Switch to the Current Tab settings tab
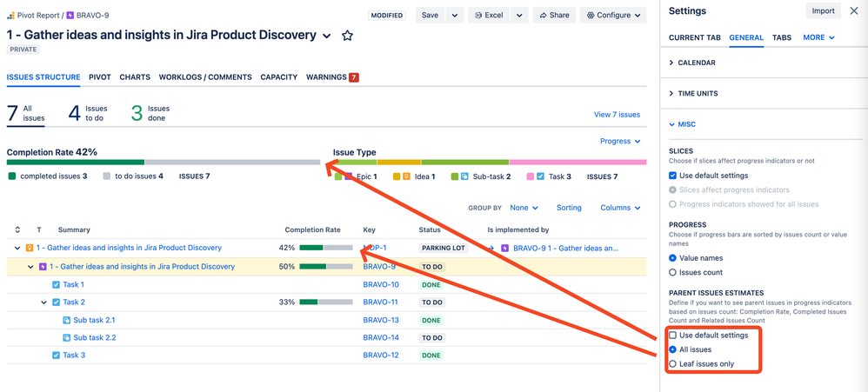This screenshot has width=868, height=392. pos(695,37)
